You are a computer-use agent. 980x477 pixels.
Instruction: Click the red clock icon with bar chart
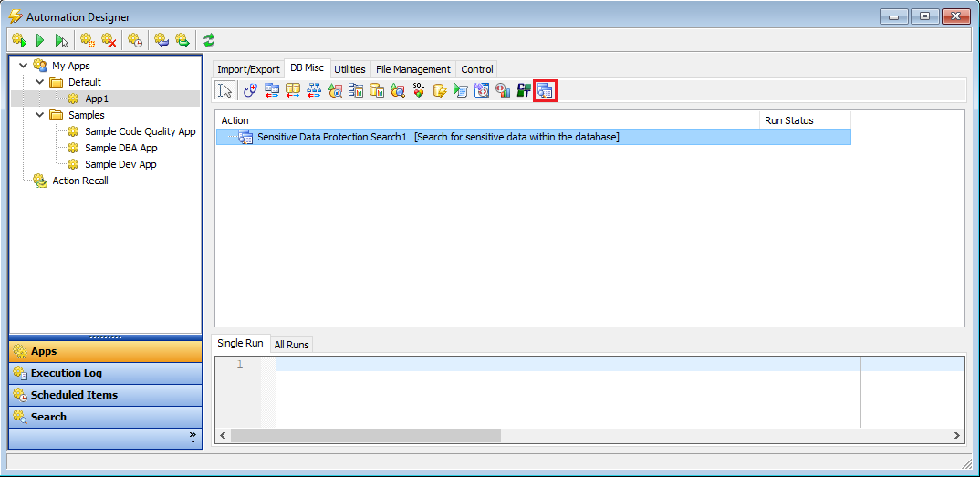coord(503,91)
